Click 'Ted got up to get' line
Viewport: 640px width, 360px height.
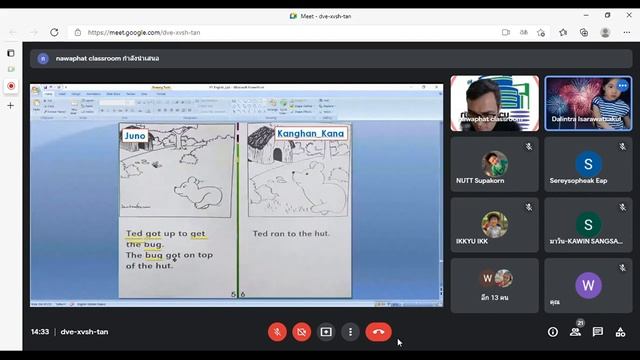[x=165, y=233]
